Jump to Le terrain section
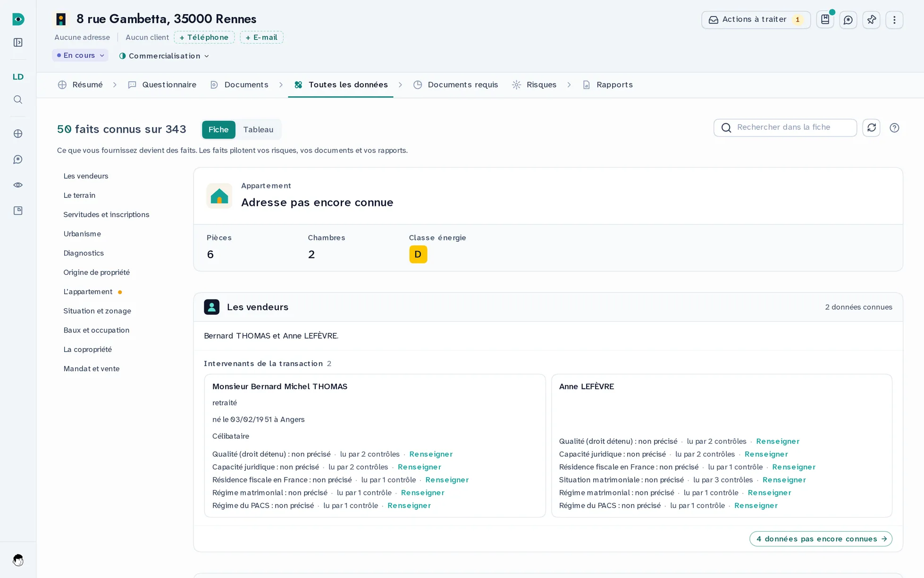The image size is (924, 578). [x=79, y=195]
